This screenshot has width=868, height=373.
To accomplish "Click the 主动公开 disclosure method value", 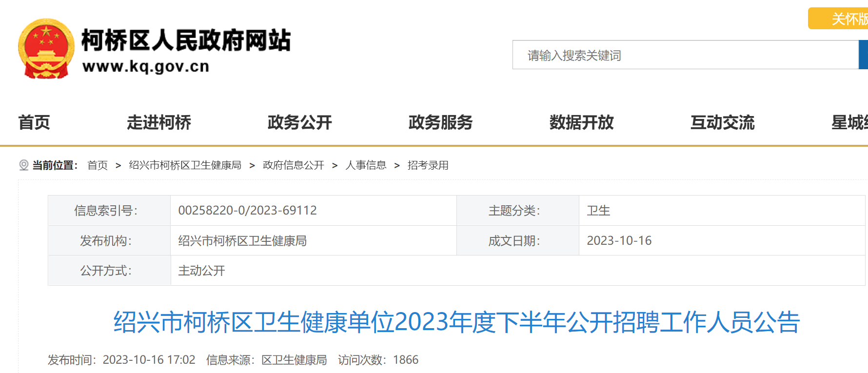I will coord(202,271).
